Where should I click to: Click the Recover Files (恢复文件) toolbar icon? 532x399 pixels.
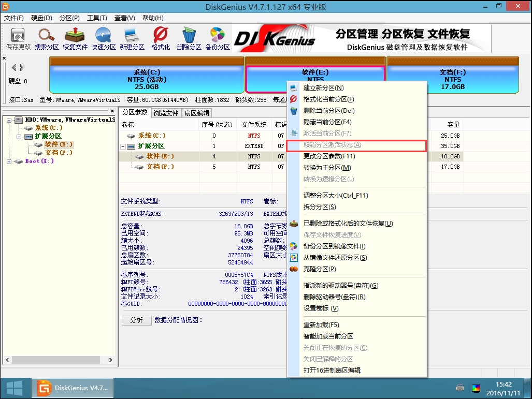[x=75, y=39]
